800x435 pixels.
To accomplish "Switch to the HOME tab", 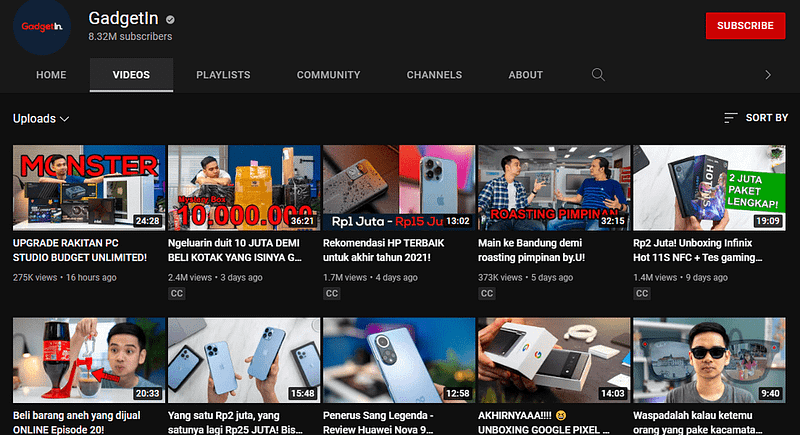I will click(51, 75).
